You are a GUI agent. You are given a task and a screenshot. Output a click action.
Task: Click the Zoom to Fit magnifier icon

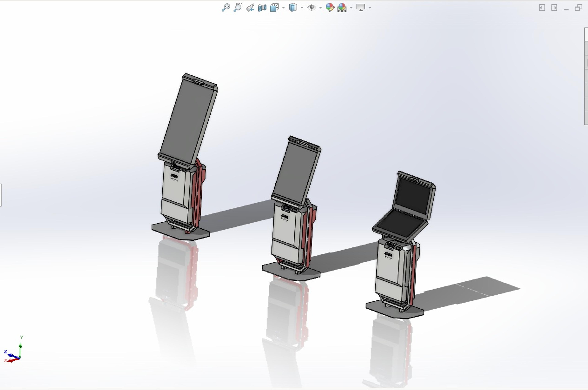pyautogui.click(x=226, y=8)
